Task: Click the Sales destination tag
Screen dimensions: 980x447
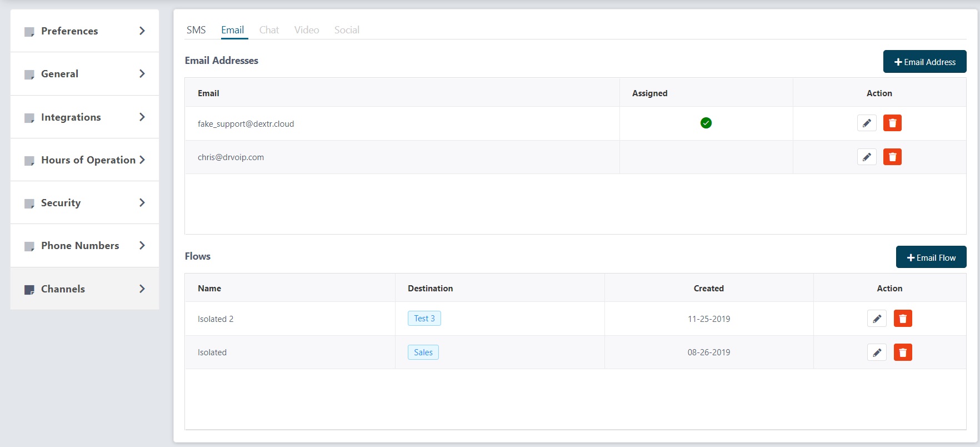Action: point(423,352)
